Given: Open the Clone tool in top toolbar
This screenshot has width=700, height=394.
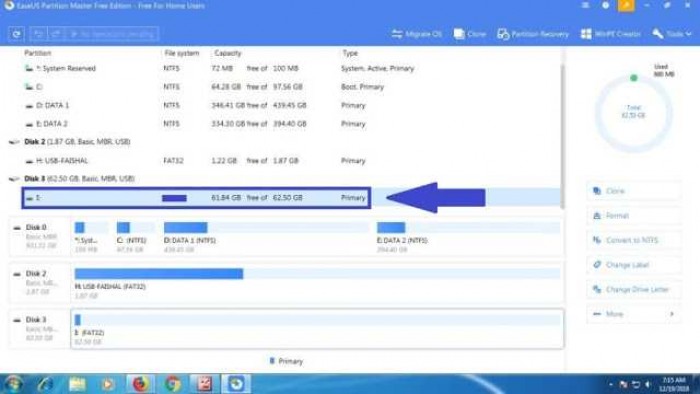Looking at the screenshot, I should click(470, 34).
